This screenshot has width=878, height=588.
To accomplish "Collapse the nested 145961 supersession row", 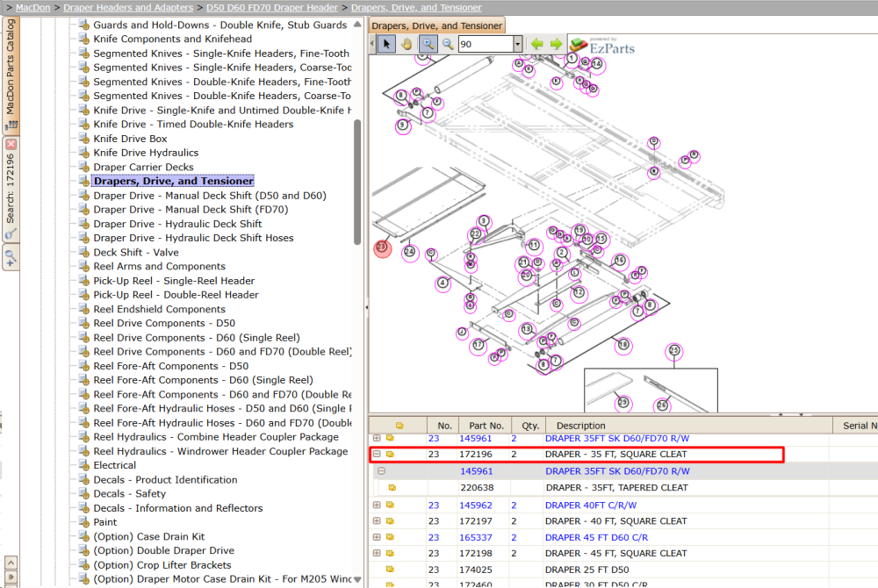I will pyautogui.click(x=381, y=471).
